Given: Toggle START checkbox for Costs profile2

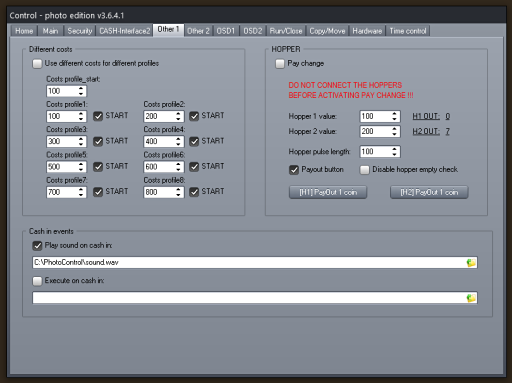Looking at the screenshot, I should pyautogui.click(x=194, y=116).
